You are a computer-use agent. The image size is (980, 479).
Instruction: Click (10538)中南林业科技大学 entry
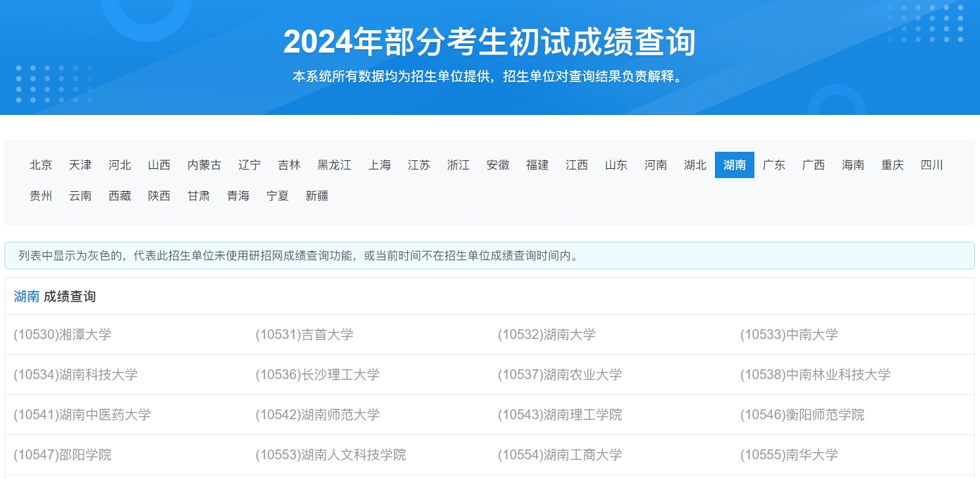(x=816, y=375)
